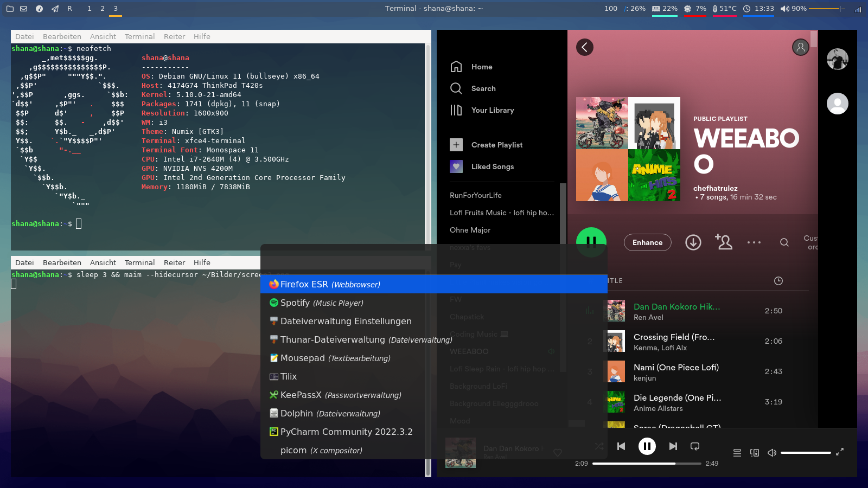Open the Spotify user profile icon
This screenshot has height=488, width=868.
[801, 47]
